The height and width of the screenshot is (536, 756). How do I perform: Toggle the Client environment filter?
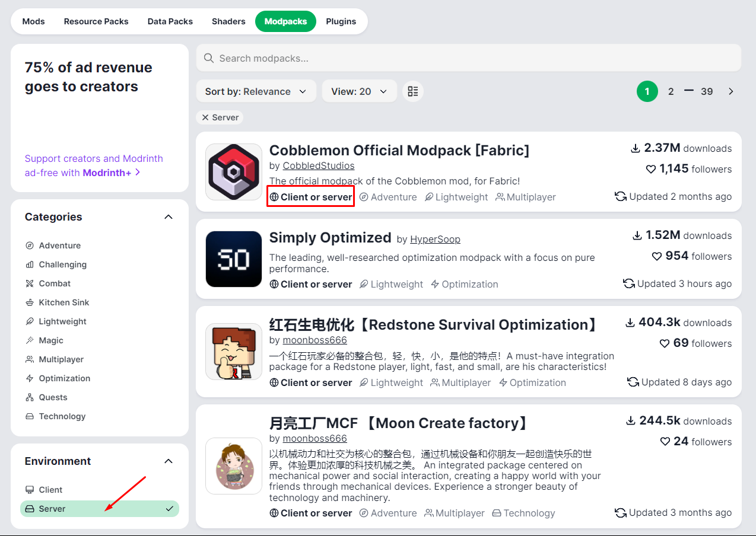coord(50,490)
